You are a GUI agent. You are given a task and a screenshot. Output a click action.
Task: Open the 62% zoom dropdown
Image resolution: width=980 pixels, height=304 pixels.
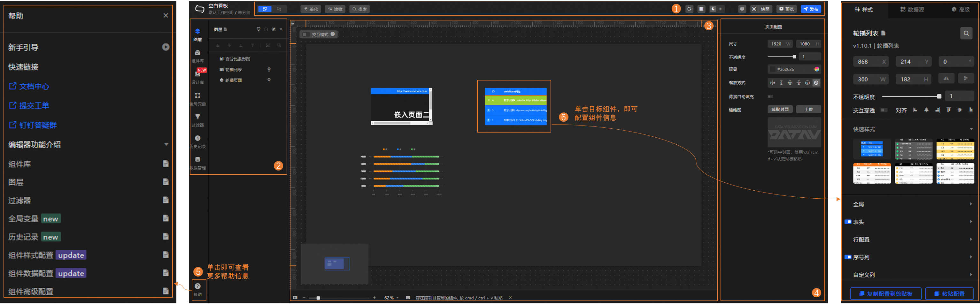[391, 298]
